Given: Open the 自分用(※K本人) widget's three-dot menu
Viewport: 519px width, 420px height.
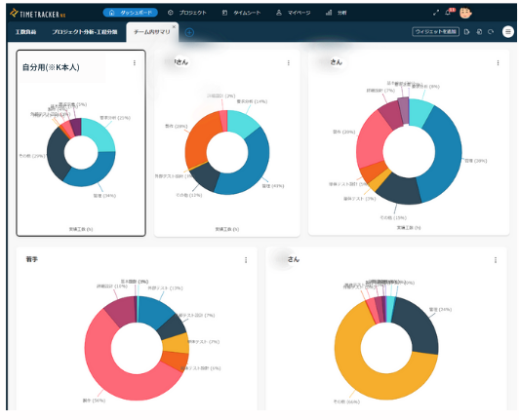Looking at the screenshot, I should [135, 62].
